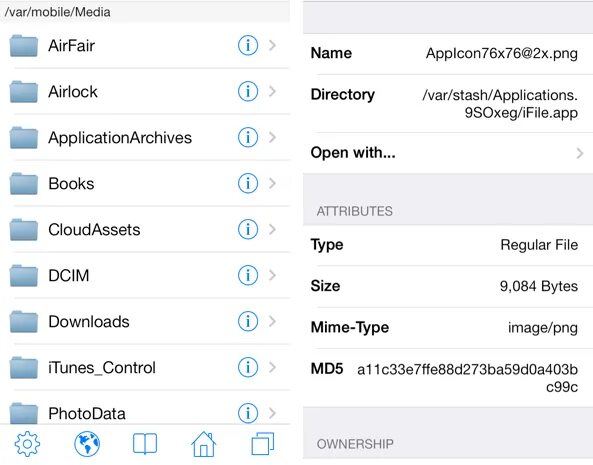Open the window tabs icon
Screen dimensions: 593x465
[262, 444]
